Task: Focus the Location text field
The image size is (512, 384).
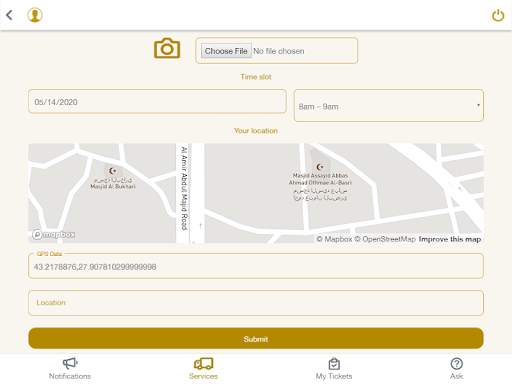Action: coord(256,303)
